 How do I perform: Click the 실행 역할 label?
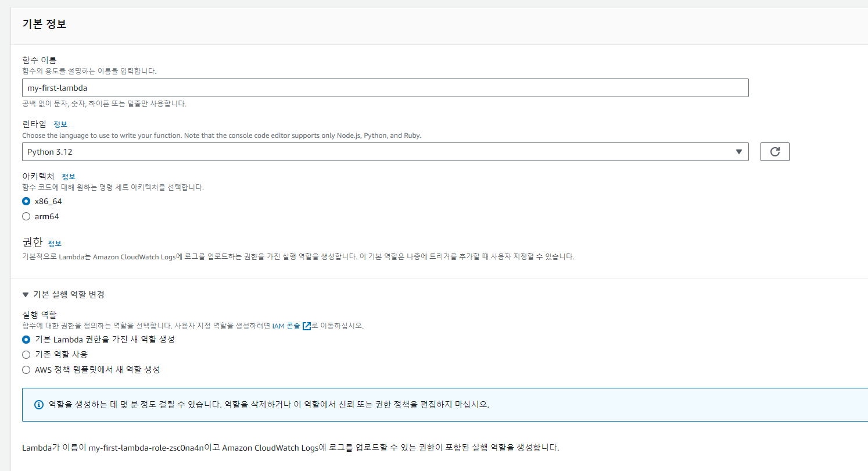click(39, 315)
